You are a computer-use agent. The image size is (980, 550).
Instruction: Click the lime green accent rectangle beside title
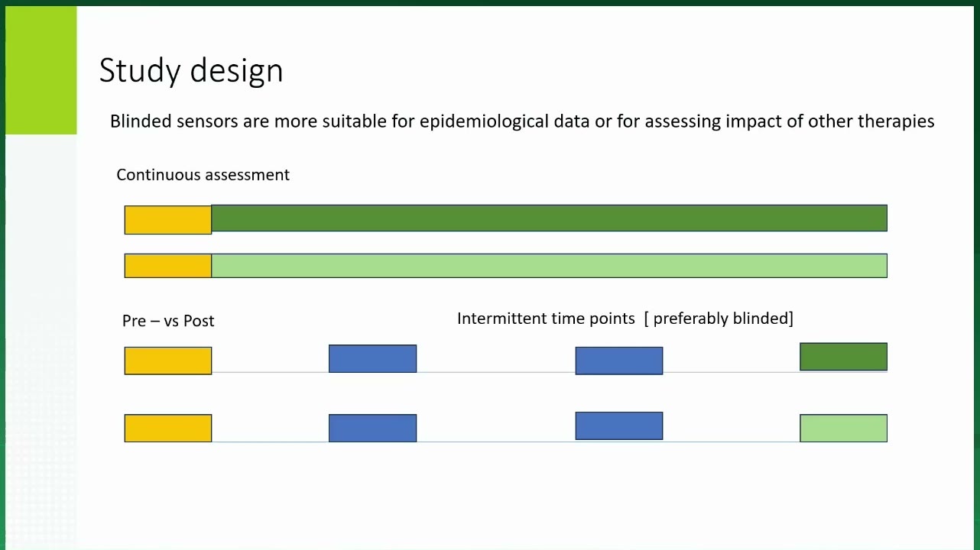(41, 70)
